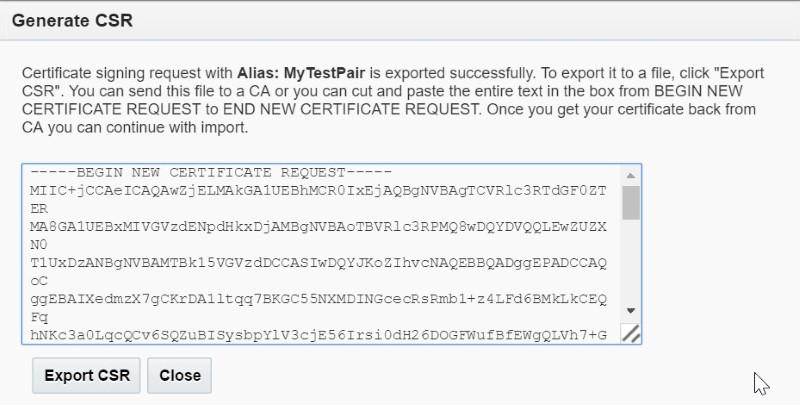This screenshot has height=405, width=800.
Task: Click the Generate CSR dialog title
Action: 72,20
